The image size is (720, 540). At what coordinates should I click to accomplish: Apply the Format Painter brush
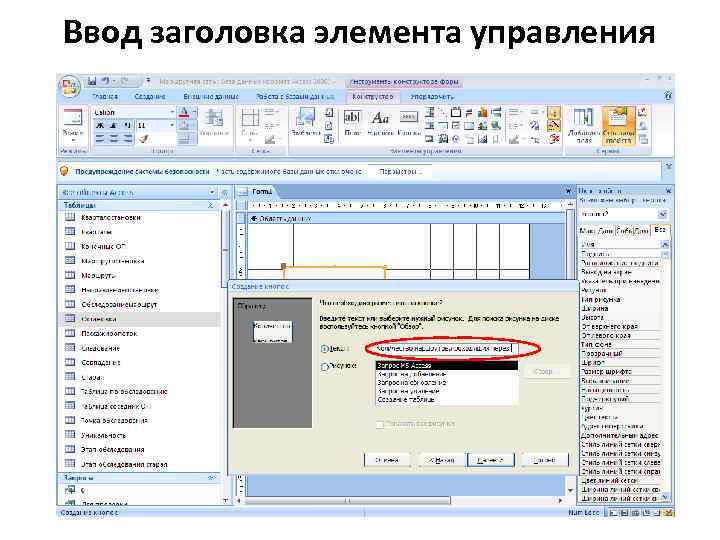(x=144, y=138)
